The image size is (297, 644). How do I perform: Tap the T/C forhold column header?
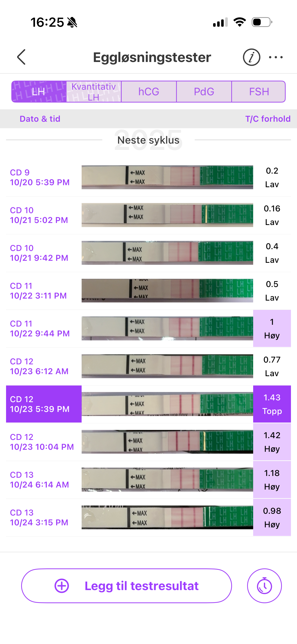coord(268,119)
